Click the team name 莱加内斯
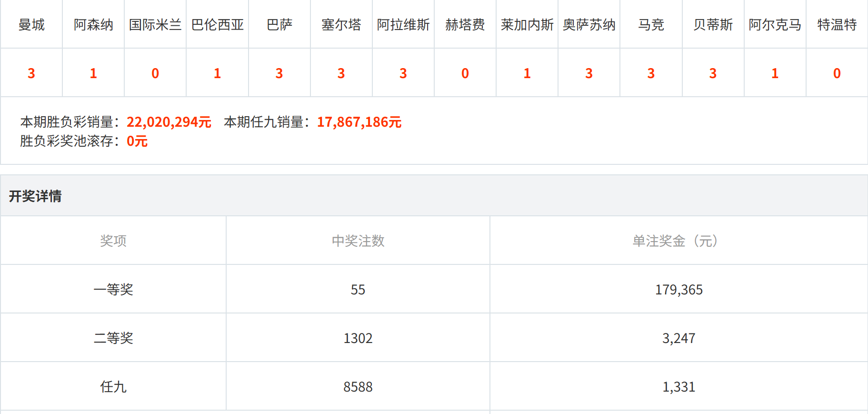 (x=527, y=24)
